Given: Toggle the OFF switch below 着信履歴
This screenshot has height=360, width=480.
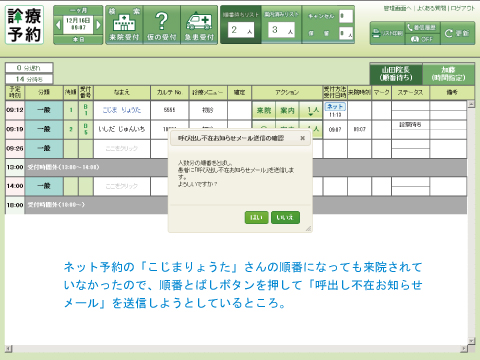Looking at the screenshot, I should click(x=422, y=39).
